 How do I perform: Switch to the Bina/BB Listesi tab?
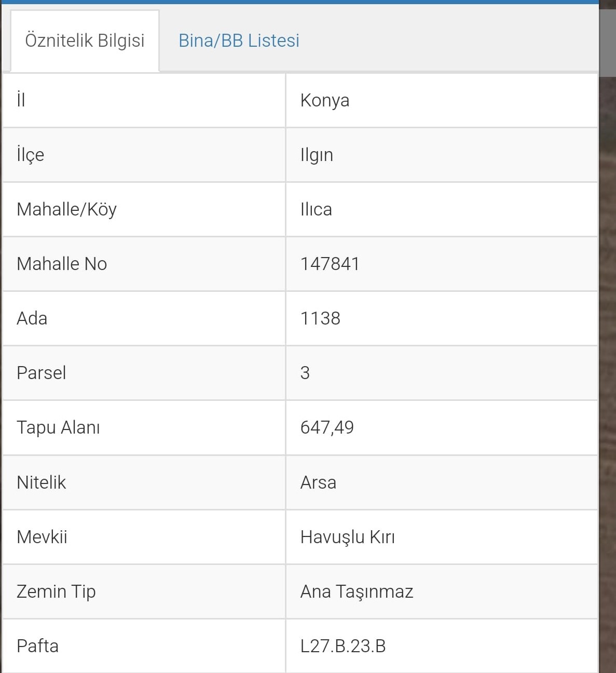[239, 41]
